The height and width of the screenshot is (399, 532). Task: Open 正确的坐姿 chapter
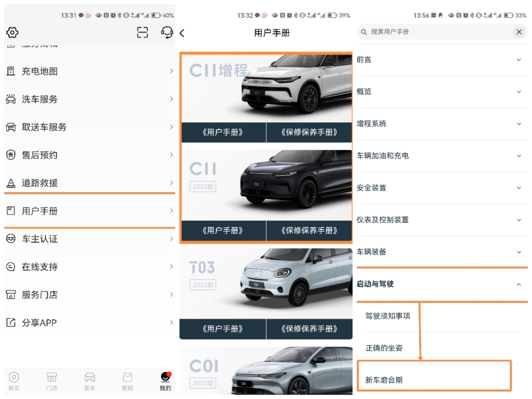coord(442,348)
